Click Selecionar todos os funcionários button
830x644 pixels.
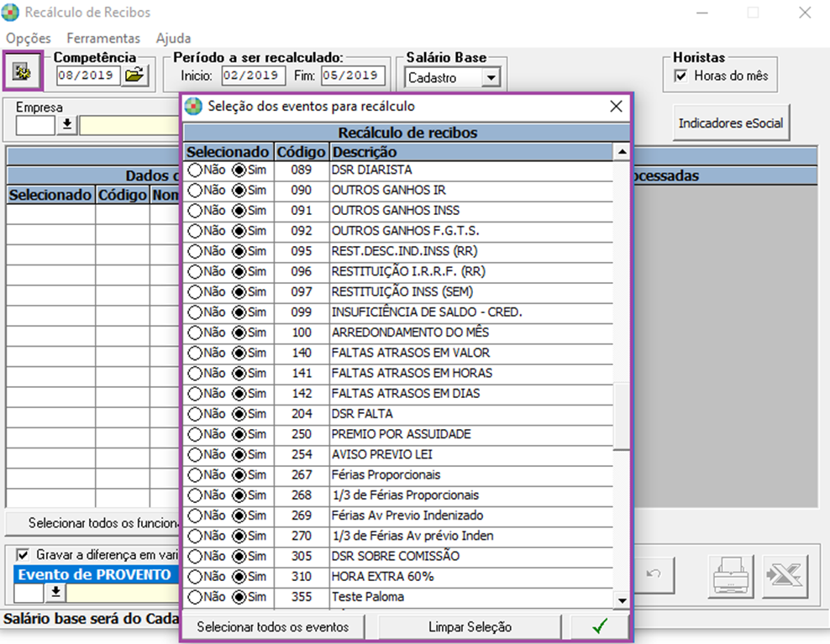click(92, 523)
